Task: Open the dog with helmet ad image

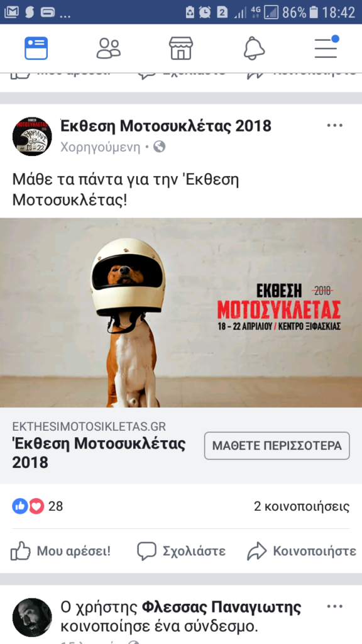Action: point(181,313)
